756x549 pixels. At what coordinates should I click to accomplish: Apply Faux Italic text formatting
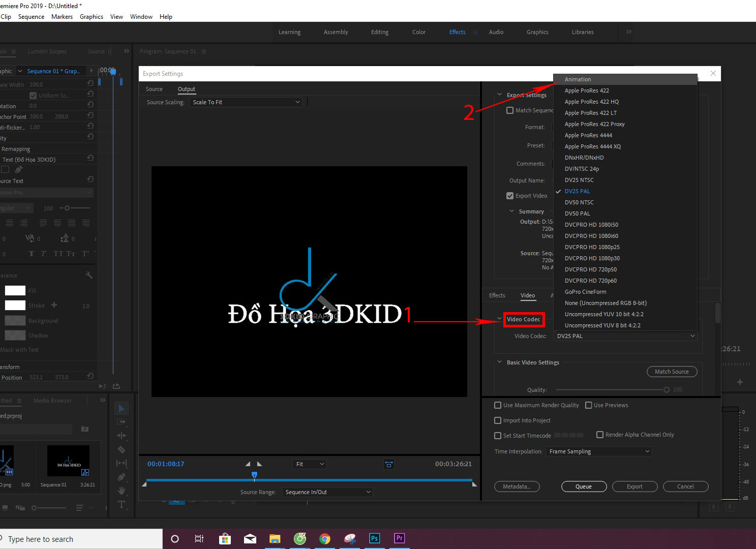(x=43, y=253)
